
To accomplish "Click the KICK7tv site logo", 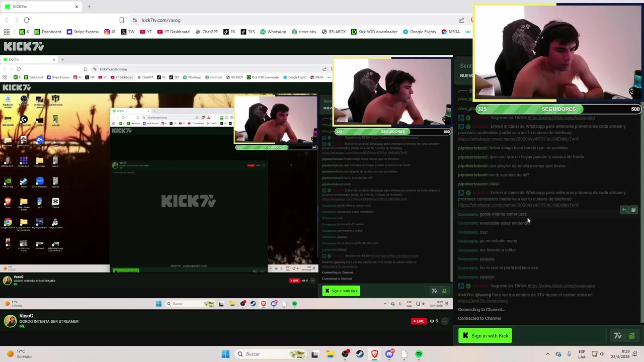I will click(24, 46).
